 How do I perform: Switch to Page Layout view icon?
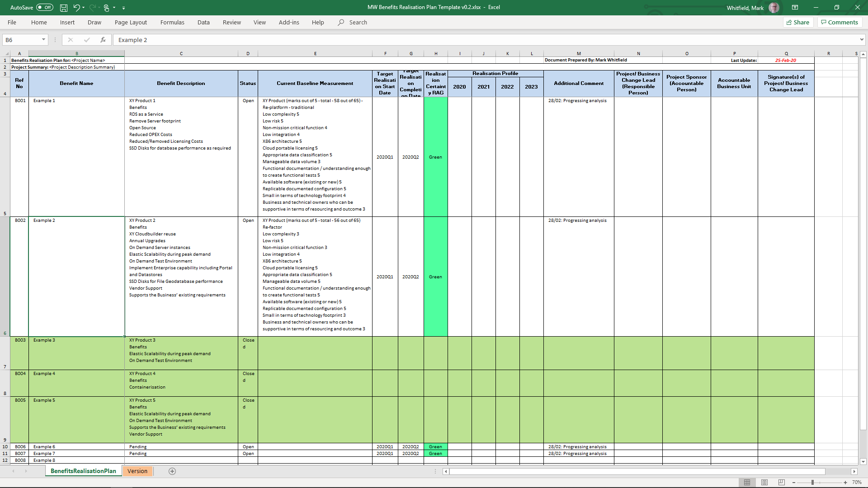coord(764,482)
